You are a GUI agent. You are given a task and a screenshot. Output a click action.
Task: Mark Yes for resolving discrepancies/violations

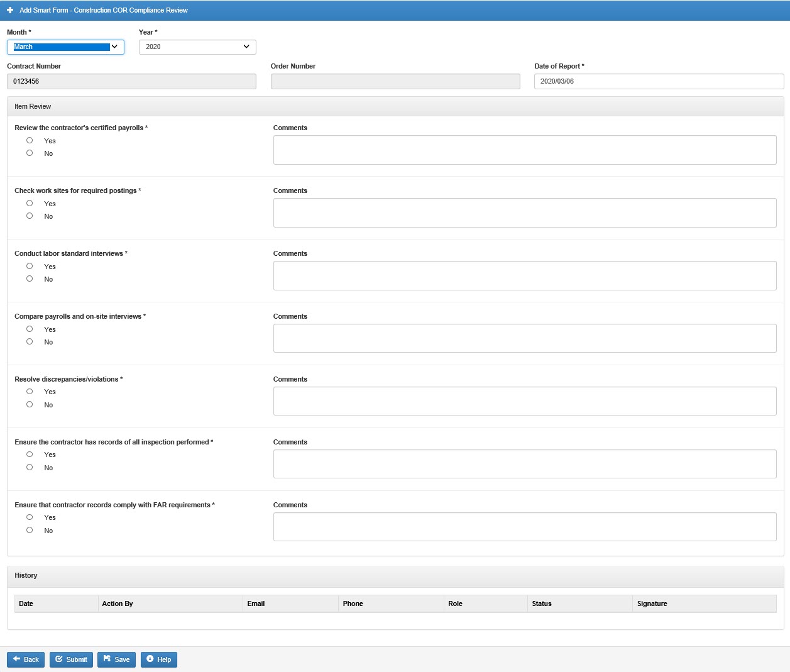30,392
